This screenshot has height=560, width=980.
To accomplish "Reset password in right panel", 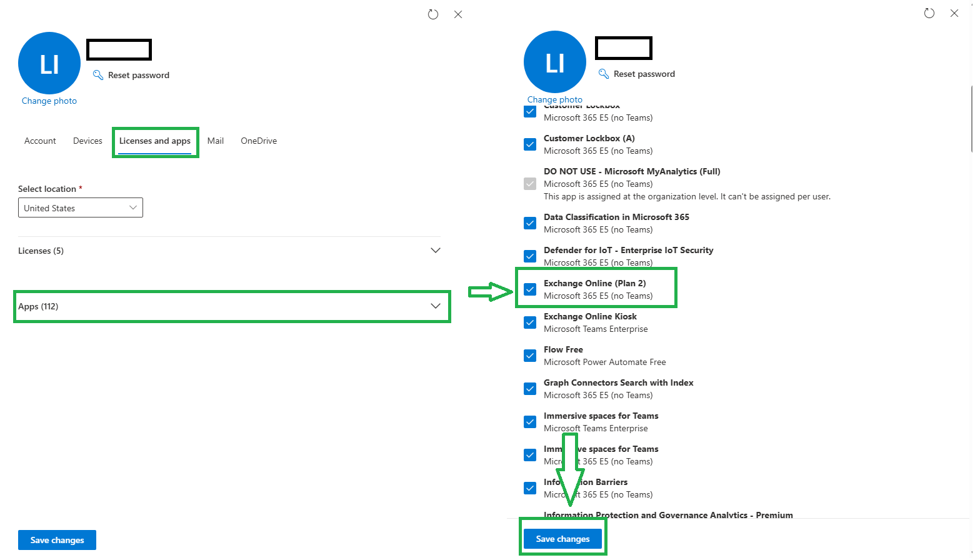I will tap(644, 74).
